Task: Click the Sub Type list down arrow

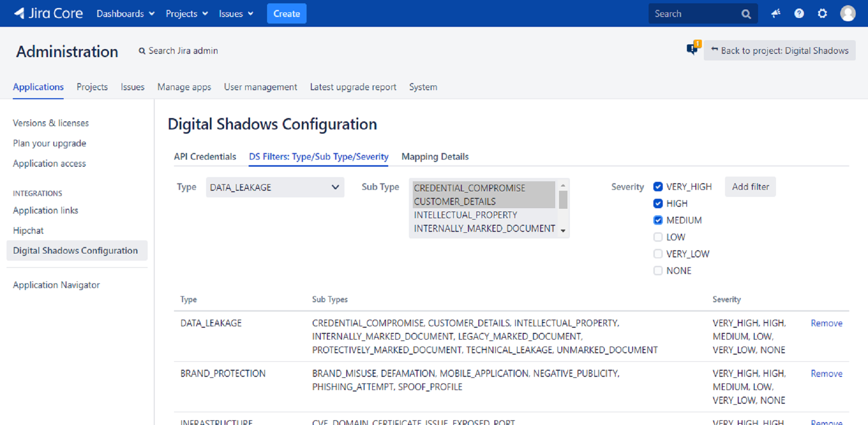Action: [x=563, y=231]
